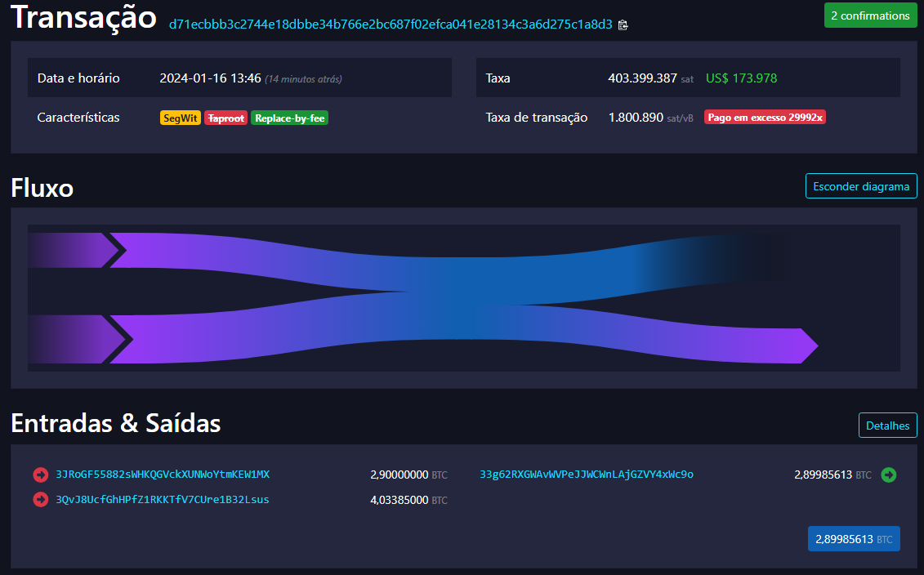
Task: Click the Pago em excesso 29992x badge
Action: click(x=765, y=118)
